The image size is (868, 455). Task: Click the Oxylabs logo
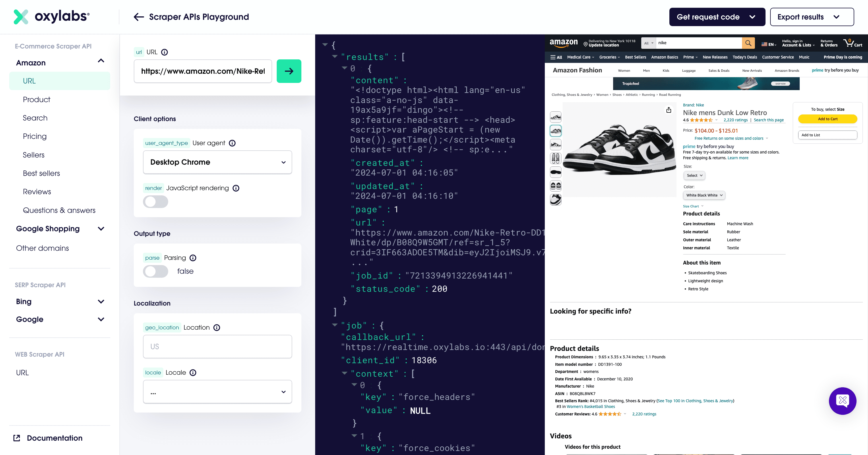[x=51, y=17]
